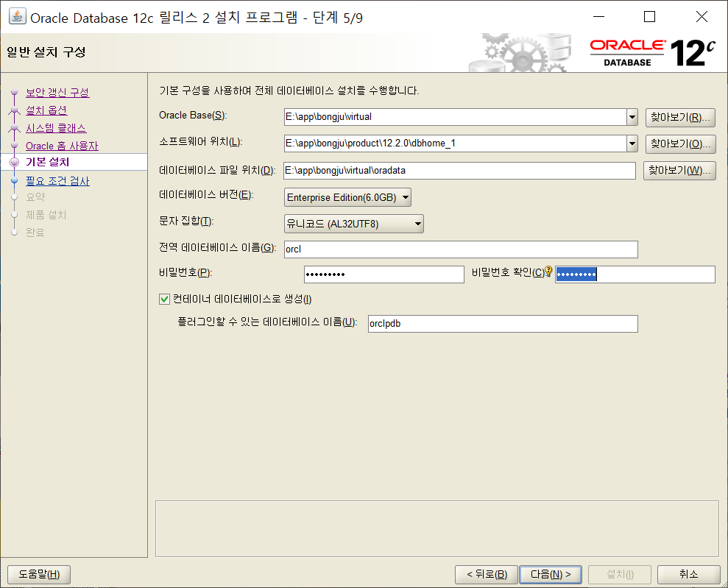Uncheck 컨테이너 데이터베이스로 생성
The image size is (728, 588).
[x=163, y=299]
